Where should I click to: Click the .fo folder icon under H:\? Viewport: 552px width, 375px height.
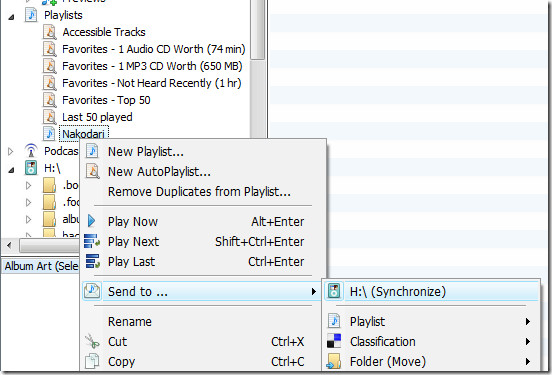coord(49,202)
